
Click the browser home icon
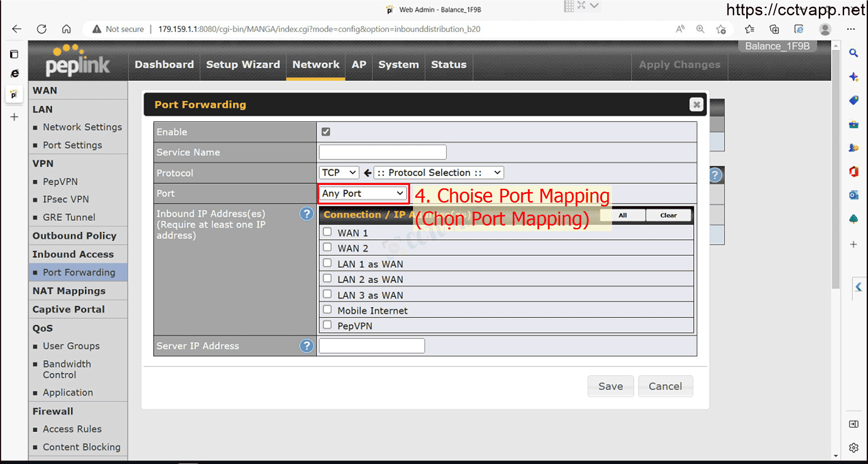click(66, 29)
